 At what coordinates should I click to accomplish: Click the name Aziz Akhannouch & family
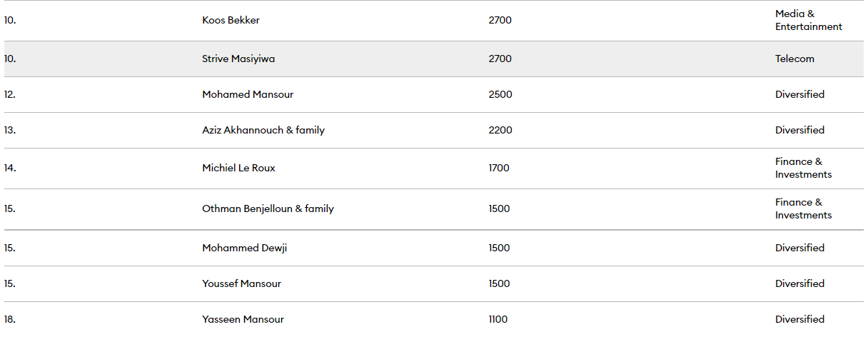coord(263,130)
